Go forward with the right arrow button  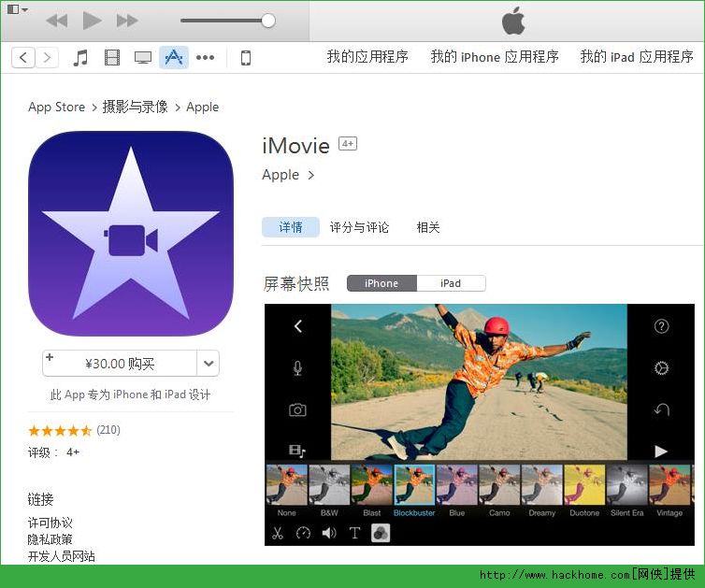point(47,58)
